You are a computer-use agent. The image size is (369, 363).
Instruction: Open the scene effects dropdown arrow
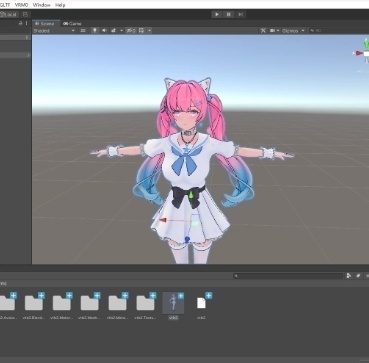coord(122,31)
